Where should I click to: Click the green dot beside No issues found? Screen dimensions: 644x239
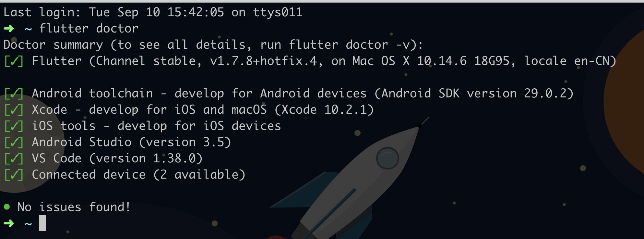(x=7, y=207)
